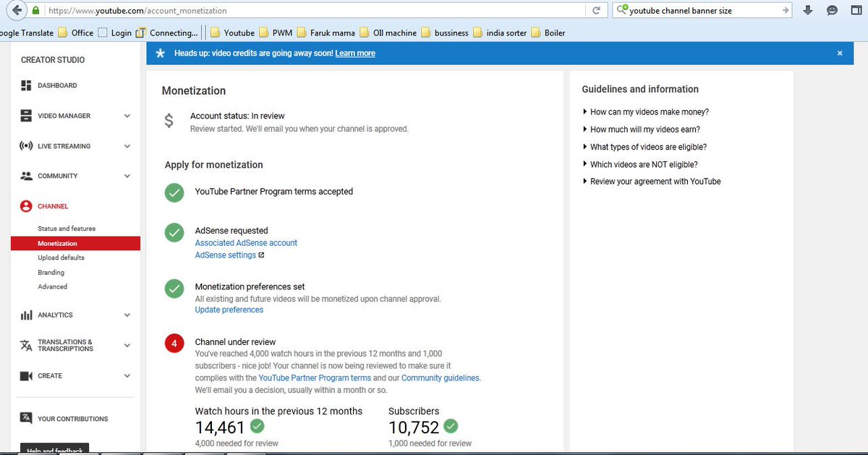Expand 'Which videos are NOT eligible?'
This screenshot has width=868, height=455.
point(640,164)
